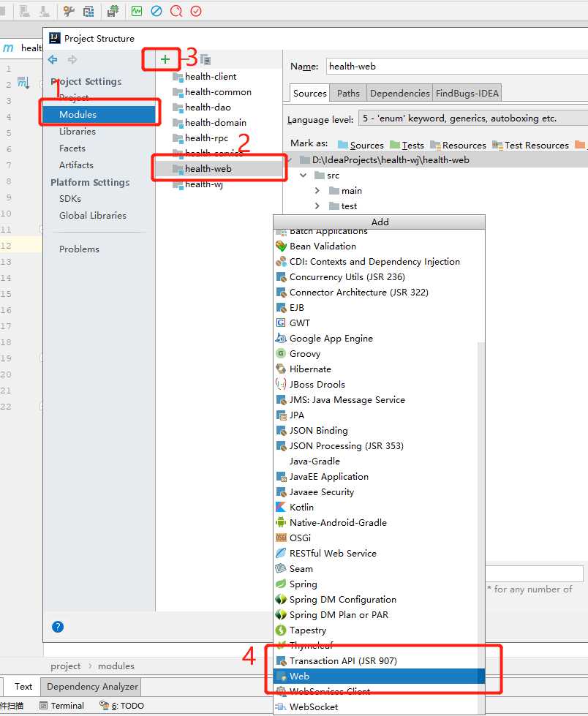
Task: Expand the test folder
Action: [x=317, y=206]
